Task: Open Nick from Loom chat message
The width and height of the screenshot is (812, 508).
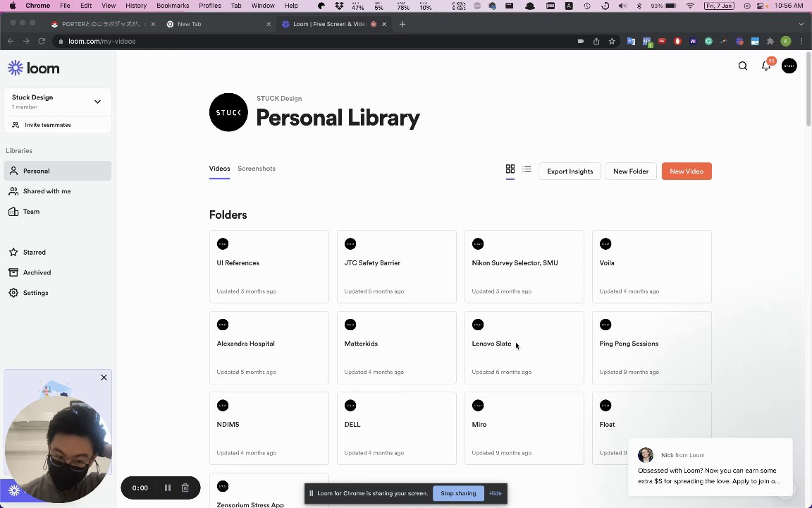Action: coord(710,468)
